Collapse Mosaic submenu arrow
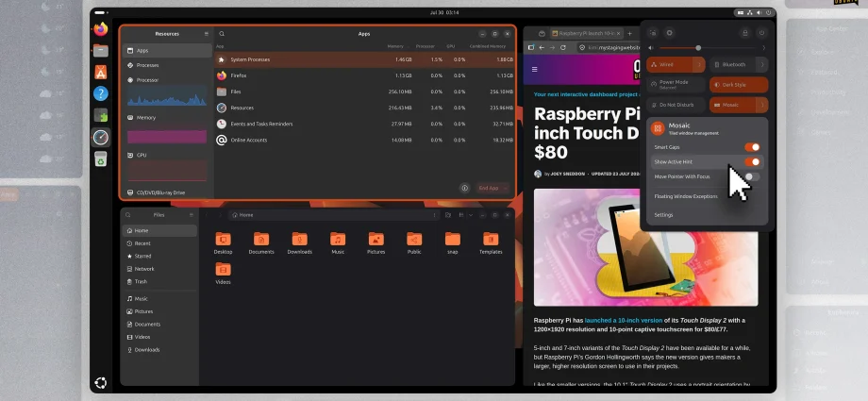 point(762,105)
